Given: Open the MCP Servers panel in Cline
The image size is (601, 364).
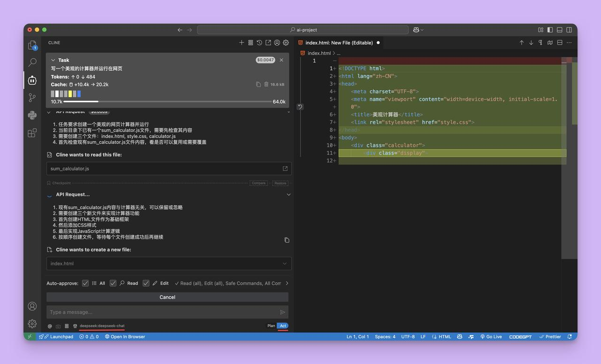Looking at the screenshot, I should (x=250, y=42).
